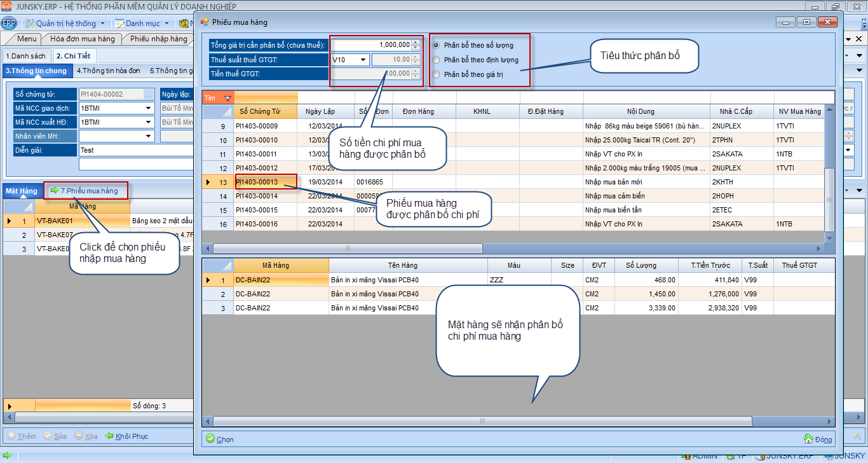Expand the V10 tax rate dropdown
The height and width of the screenshot is (463, 868).
coord(363,60)
